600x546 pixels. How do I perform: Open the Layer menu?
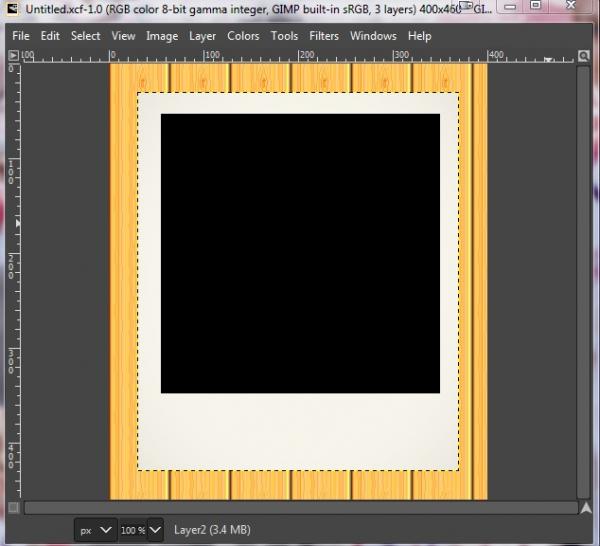pos(202,36)
